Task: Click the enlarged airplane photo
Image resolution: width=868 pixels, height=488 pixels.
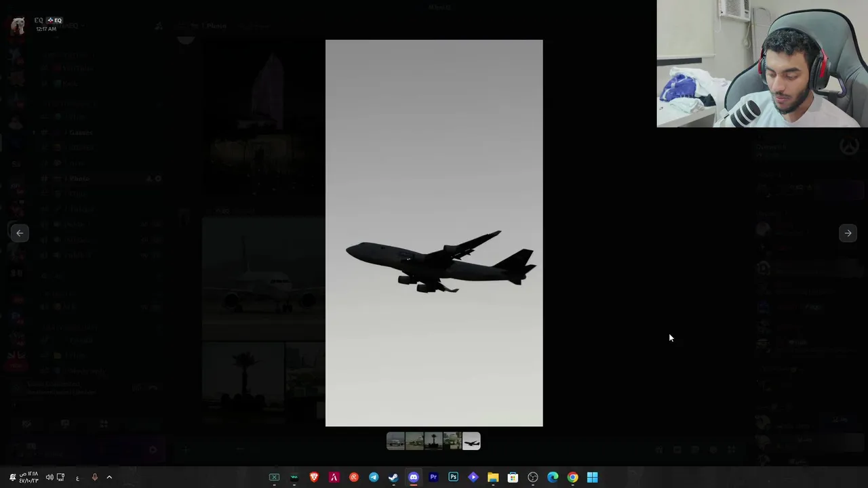Action: pos(434,233)
